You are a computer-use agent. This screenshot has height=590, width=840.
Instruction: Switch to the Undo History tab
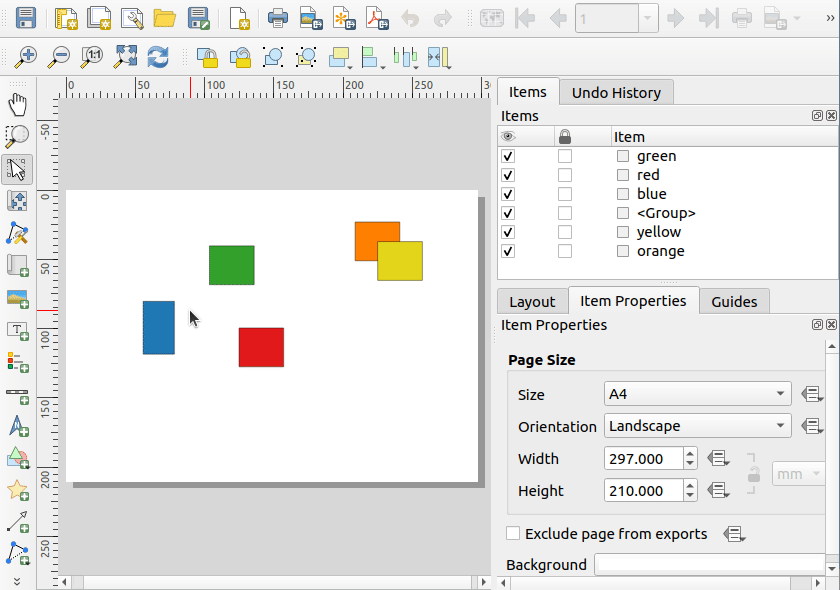pos(616,93)
